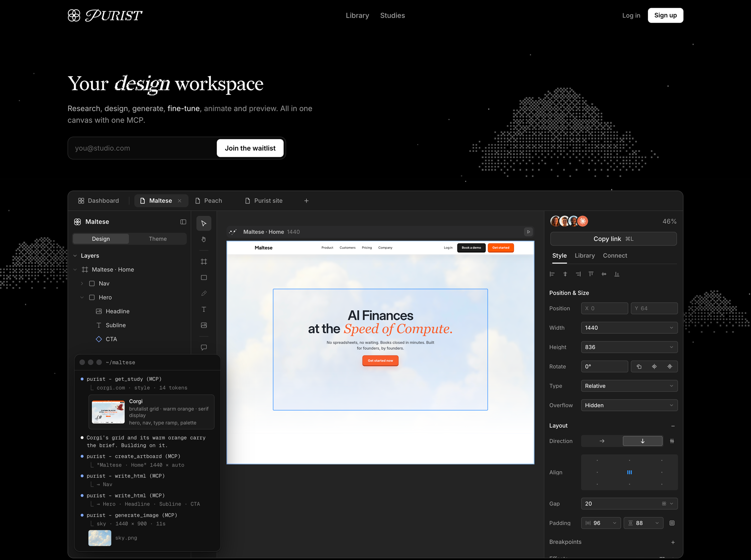This screenshot has height=560, width=751.
Task: Open the Overflow Hidden dropdown
Action: (629, 405)
